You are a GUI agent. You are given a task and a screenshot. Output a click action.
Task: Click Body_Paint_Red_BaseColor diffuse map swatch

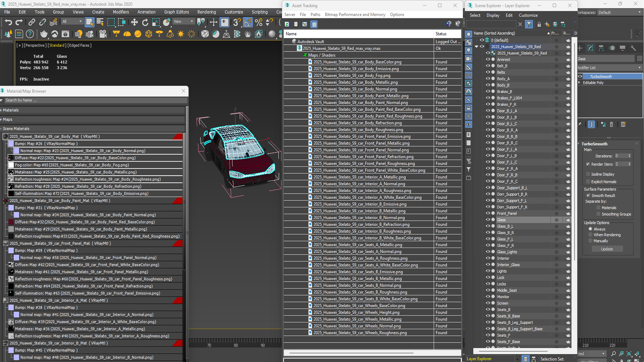click(11, 222)
